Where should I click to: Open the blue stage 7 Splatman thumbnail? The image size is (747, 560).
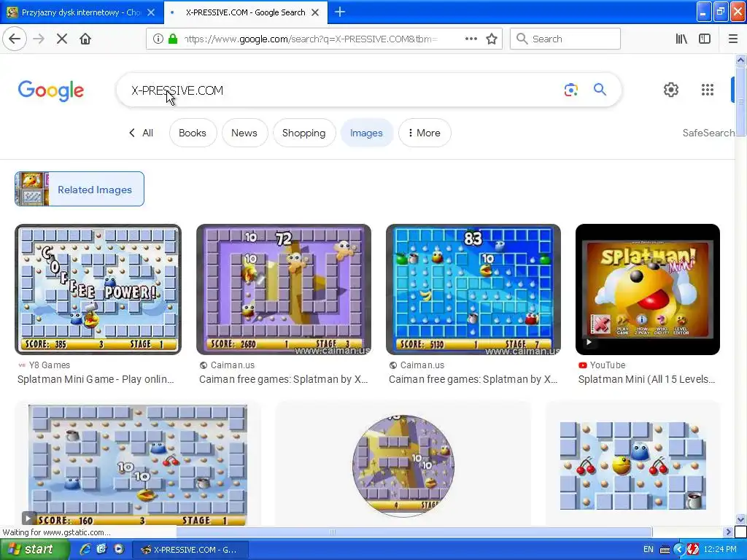coord(473,289)
